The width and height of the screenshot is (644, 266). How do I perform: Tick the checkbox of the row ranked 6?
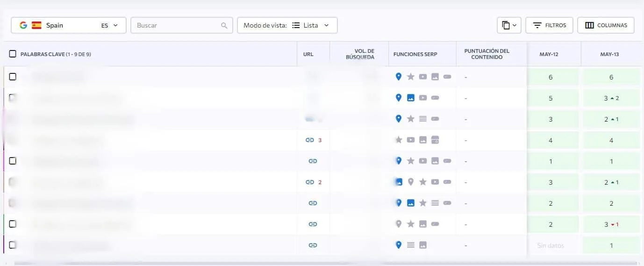click(13, 77)
